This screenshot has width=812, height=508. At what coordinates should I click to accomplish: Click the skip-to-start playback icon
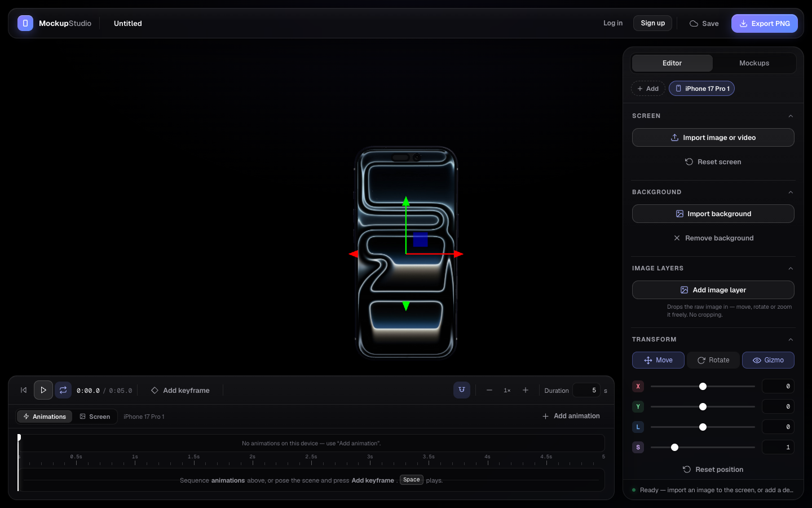tap(24, 390)
